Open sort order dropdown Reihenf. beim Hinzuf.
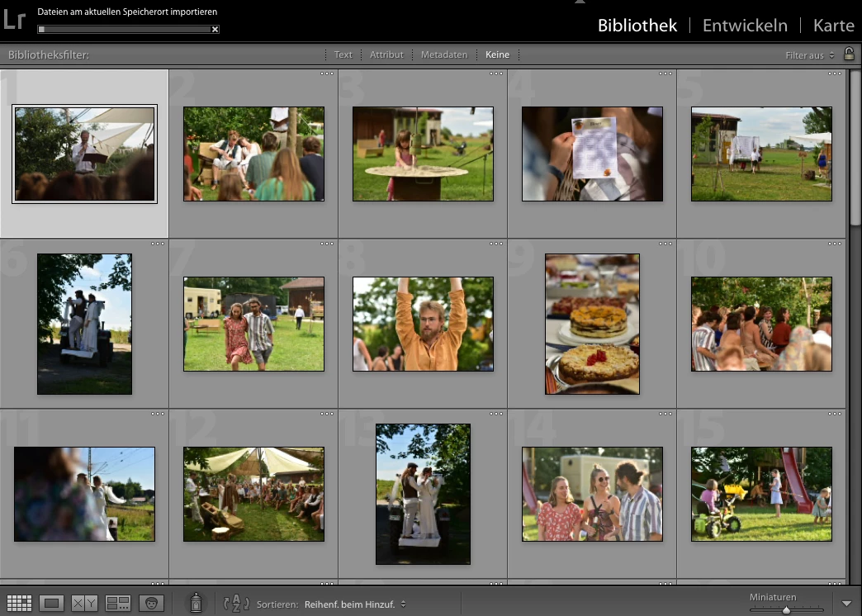Image resolution: width=862 pixels, height=616 pixels. (355, 604)
